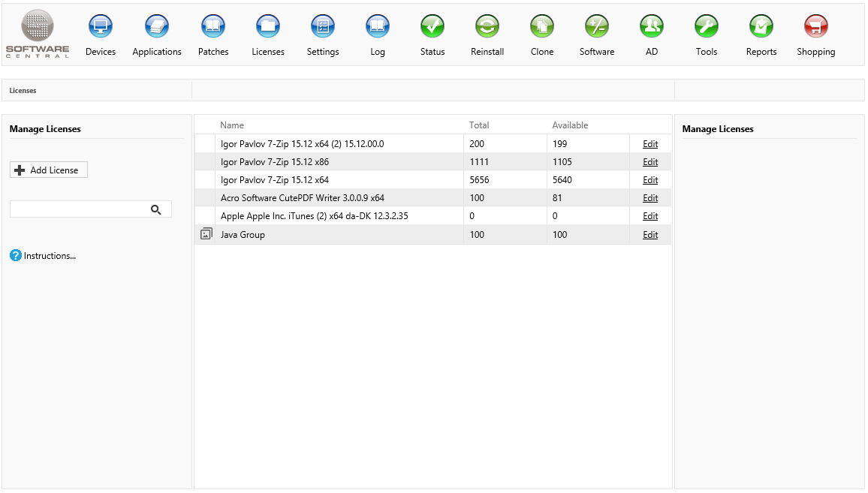Open the Devices section icon

coord(101,27)
